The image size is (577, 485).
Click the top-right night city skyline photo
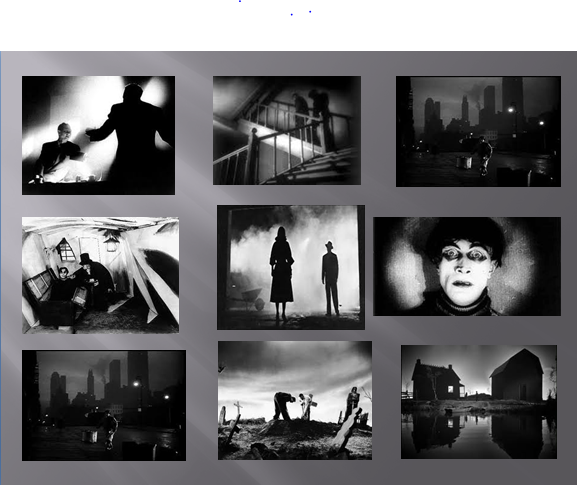click(478, 131)
